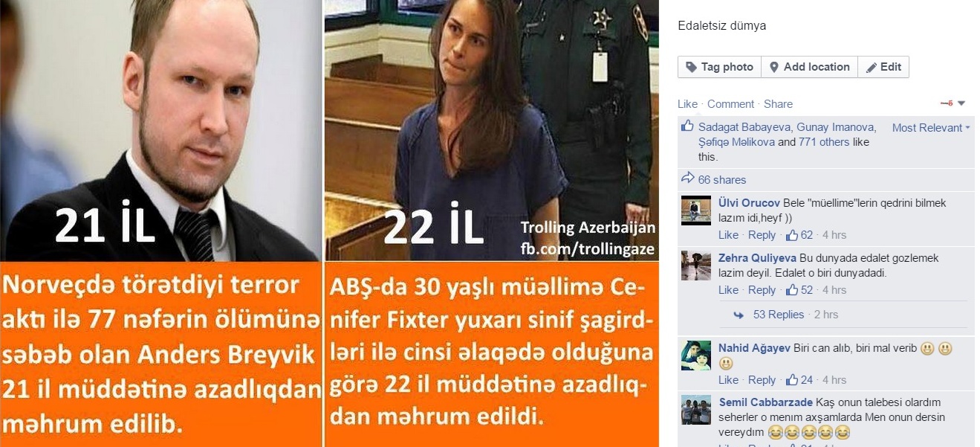Like the post via the top Like link
The height and width of the screenshot is (447, 980).
[687, 104]
